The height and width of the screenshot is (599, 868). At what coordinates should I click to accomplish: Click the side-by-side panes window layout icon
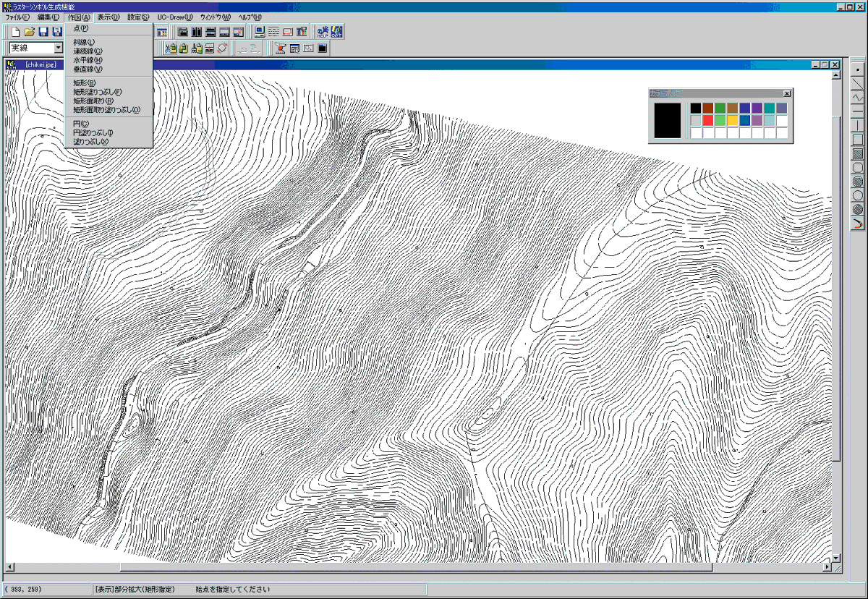(x=197, y=33)
